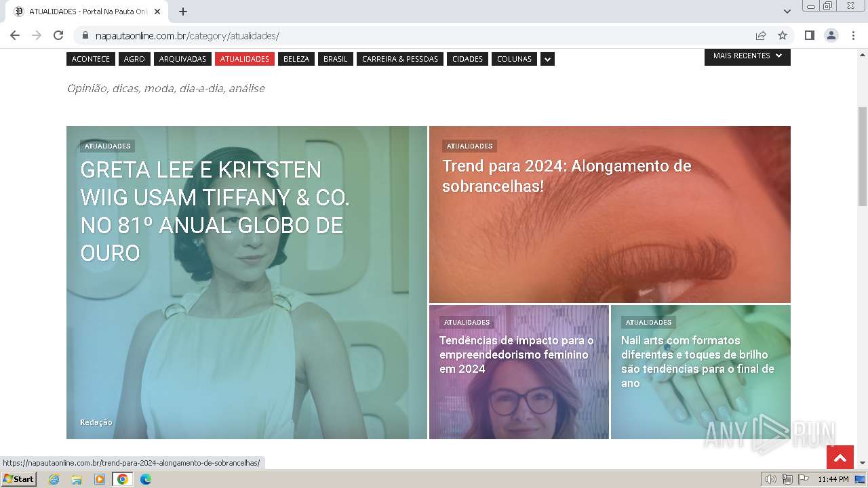
Task: Expand the tab search dropdown
Action: [787, 12]
